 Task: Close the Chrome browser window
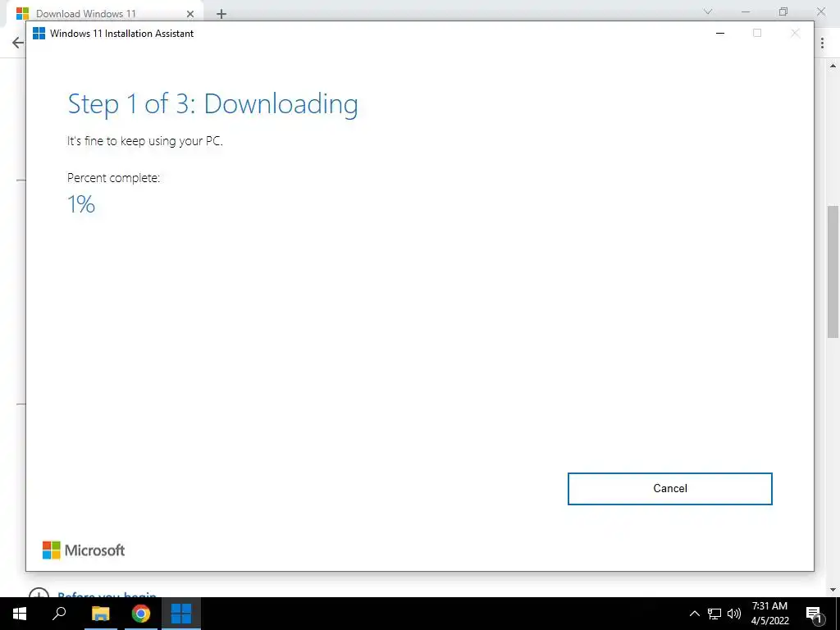point(820,11)
